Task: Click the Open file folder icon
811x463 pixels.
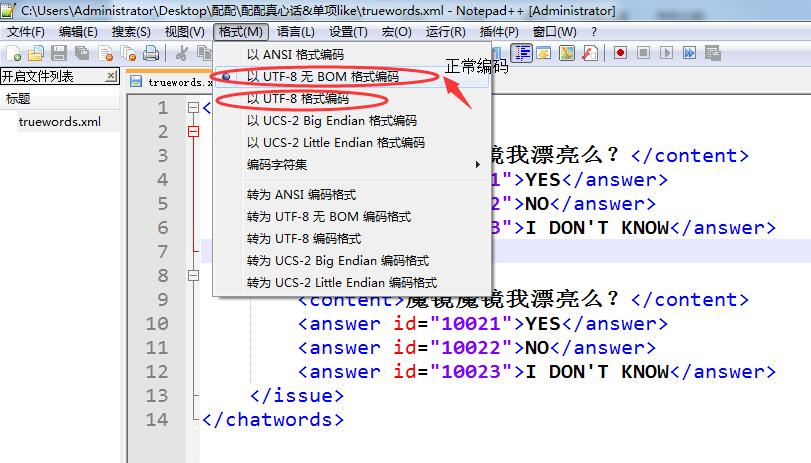Action: [36, 53]
